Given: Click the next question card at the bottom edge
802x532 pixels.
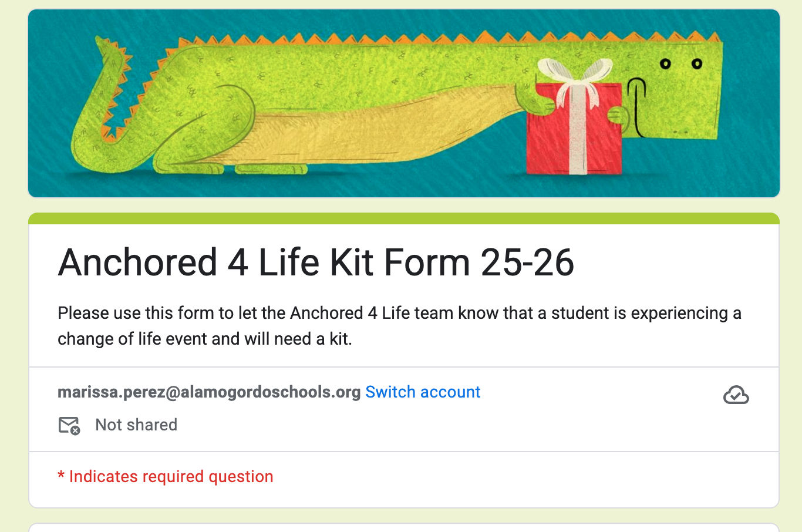Looking at the screenshot, I should [404, 527].
